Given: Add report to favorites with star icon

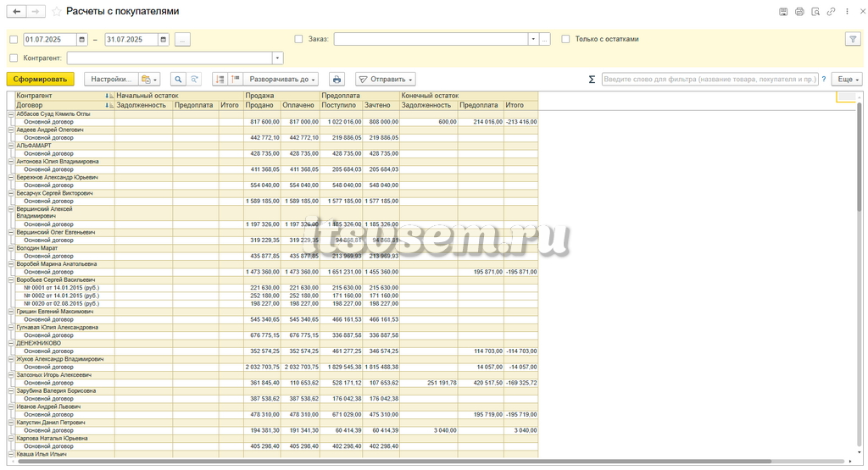Looking at the screenshot, I should (x=57, y=12).
